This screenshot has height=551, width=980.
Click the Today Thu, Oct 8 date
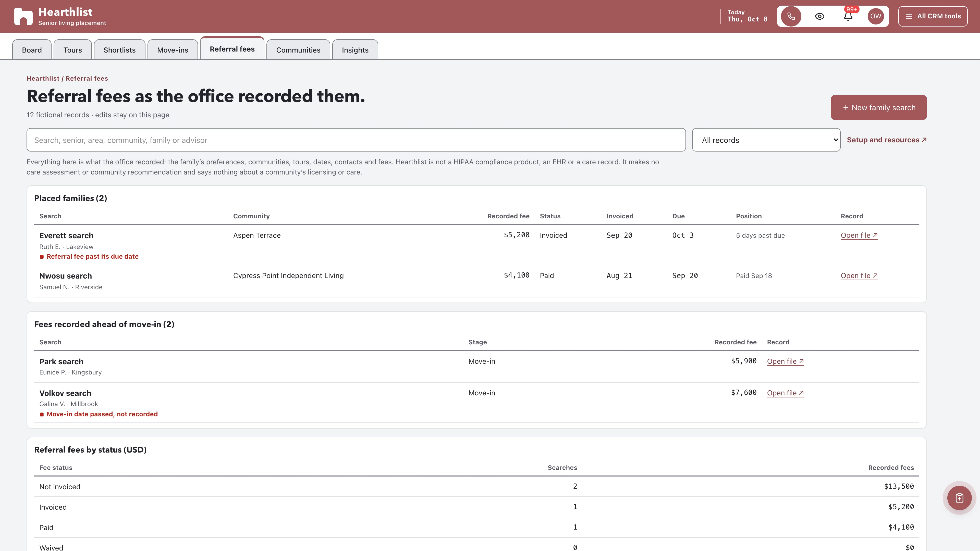(747, 16)
